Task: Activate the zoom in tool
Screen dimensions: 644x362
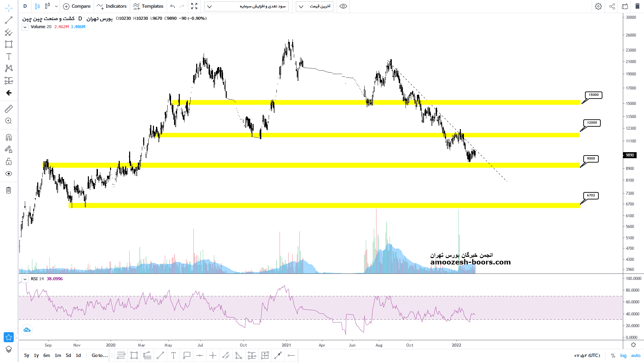Action: [9, 121]
